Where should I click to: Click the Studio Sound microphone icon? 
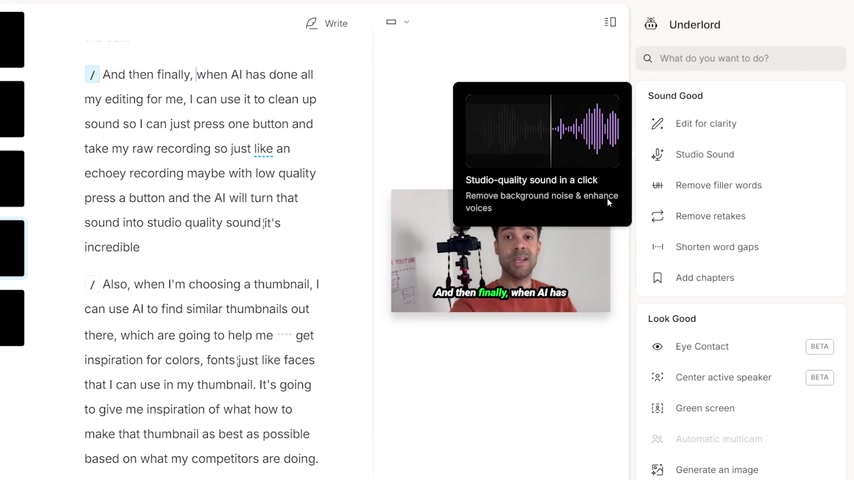(x=657, y=154)
